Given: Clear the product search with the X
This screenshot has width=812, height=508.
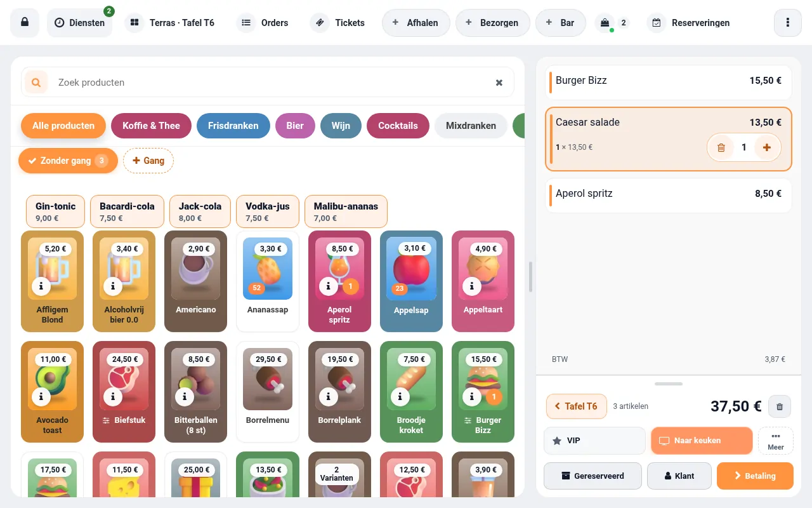Looking at the screenshot, I should pos(499,83).
